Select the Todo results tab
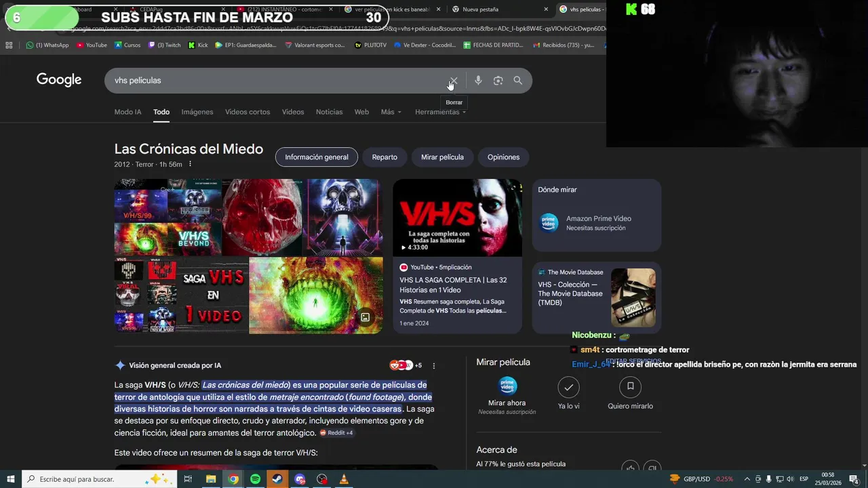This screenshot has height=488, width=868. pyautogui.click(x=161, y=112)
